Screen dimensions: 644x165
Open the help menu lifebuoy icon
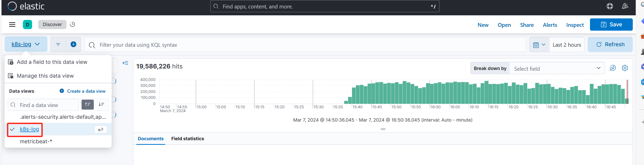610,6
